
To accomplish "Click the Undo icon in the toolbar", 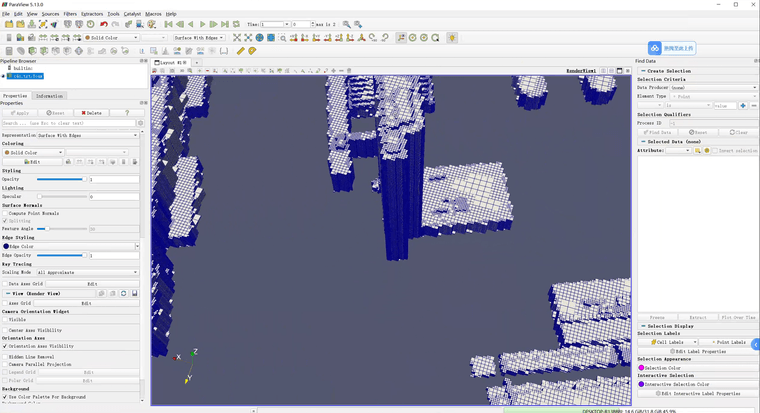I will tap(103, 24).
